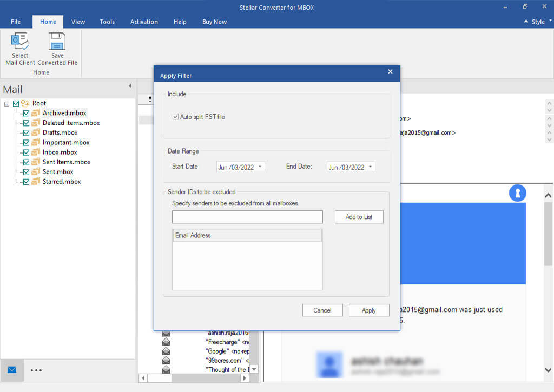Click Cancel in Apply Filter dialog
Screen dimensions: 554x392
click(322, 310)
